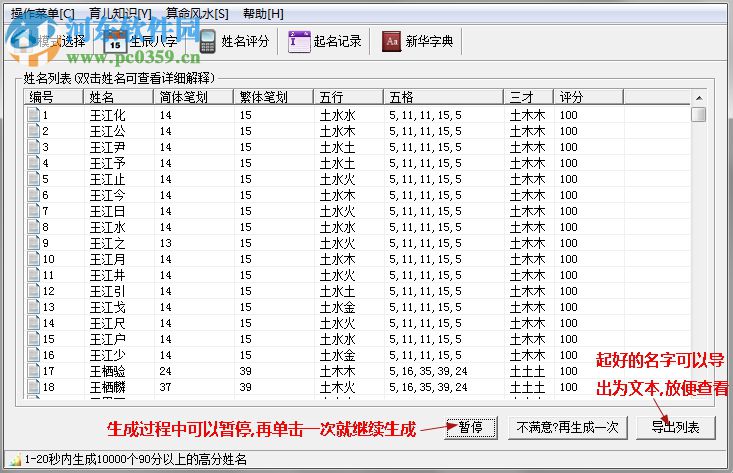Sort by 五格 column header

[444, 97]
